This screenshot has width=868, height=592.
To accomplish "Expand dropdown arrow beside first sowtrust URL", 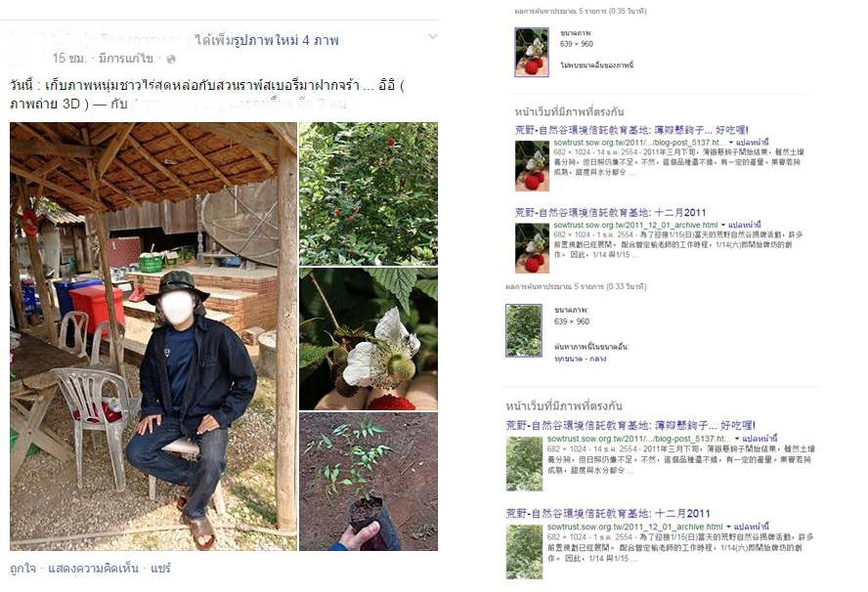I will pos(731,143).
